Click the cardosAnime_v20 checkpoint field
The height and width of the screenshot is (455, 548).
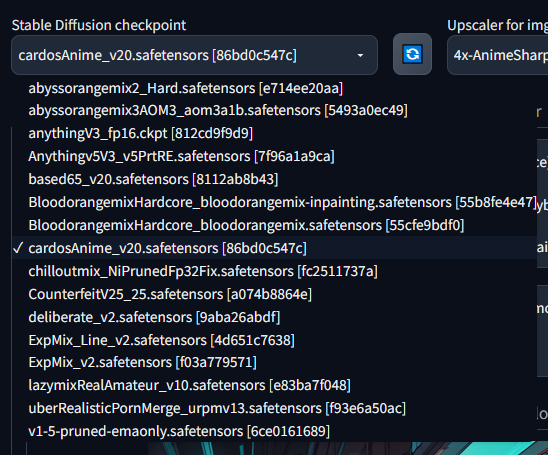pyautogui.click(x=194, y=55)
